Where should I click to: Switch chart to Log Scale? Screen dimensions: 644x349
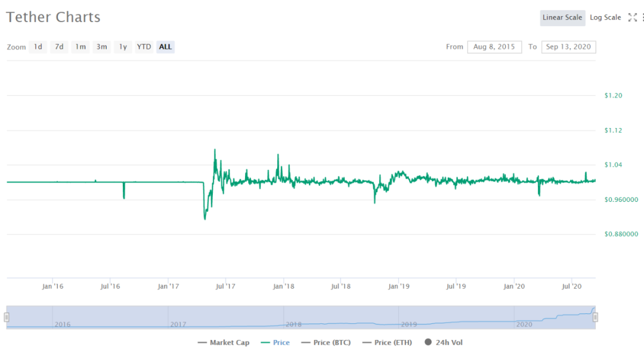pyautogui.click(x=605, y=18)
